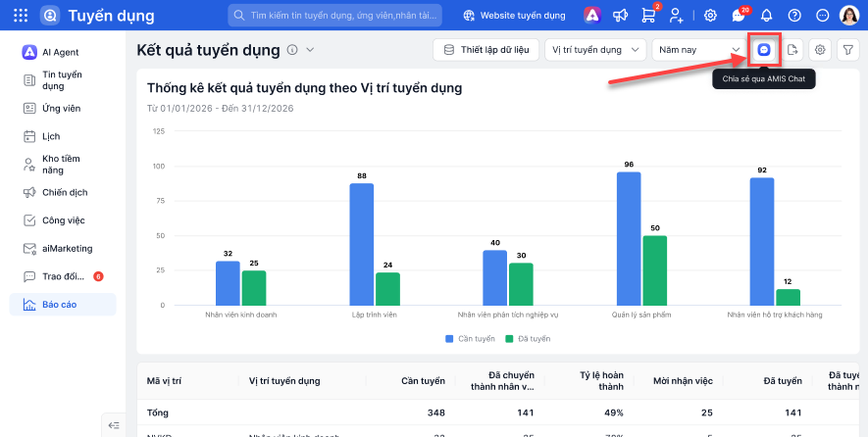
Task: Click the total value 348 cell
Action: click(x=434, y=413)
